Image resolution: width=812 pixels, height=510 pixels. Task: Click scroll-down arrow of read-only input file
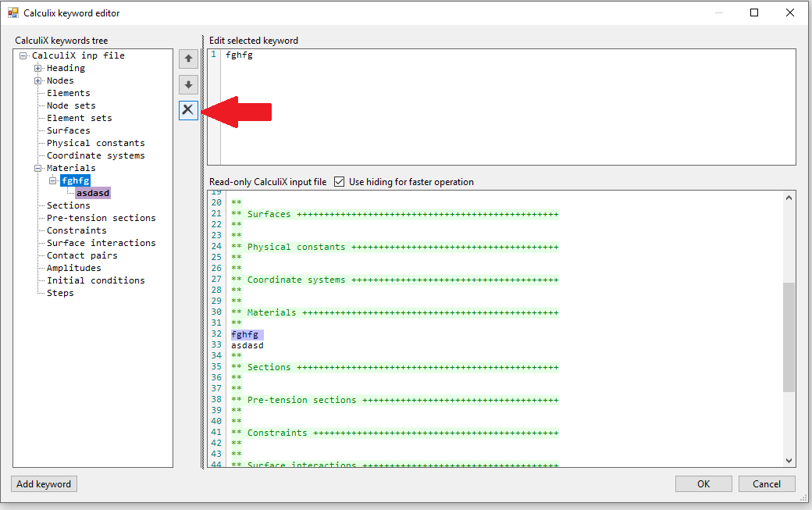[x=789, y=461]
